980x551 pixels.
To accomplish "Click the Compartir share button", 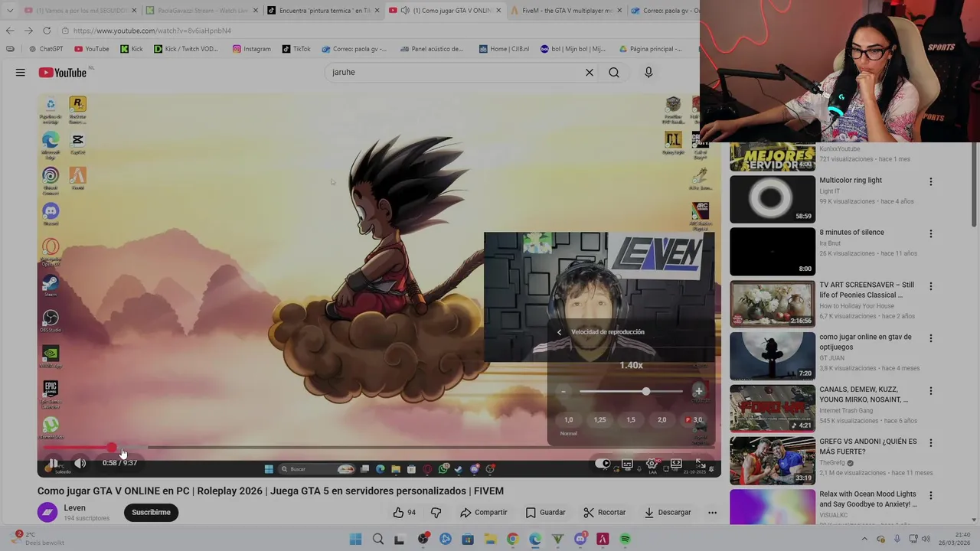I will [484, 513].
